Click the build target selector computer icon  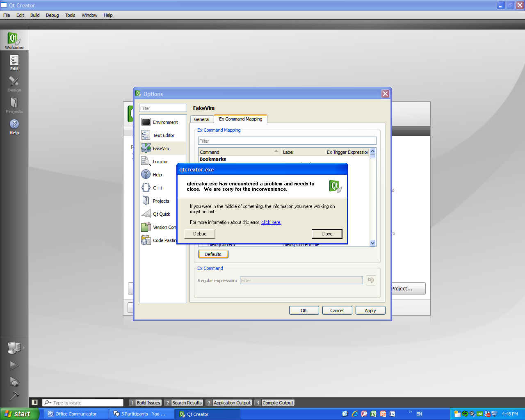click(x=14, y=347)
